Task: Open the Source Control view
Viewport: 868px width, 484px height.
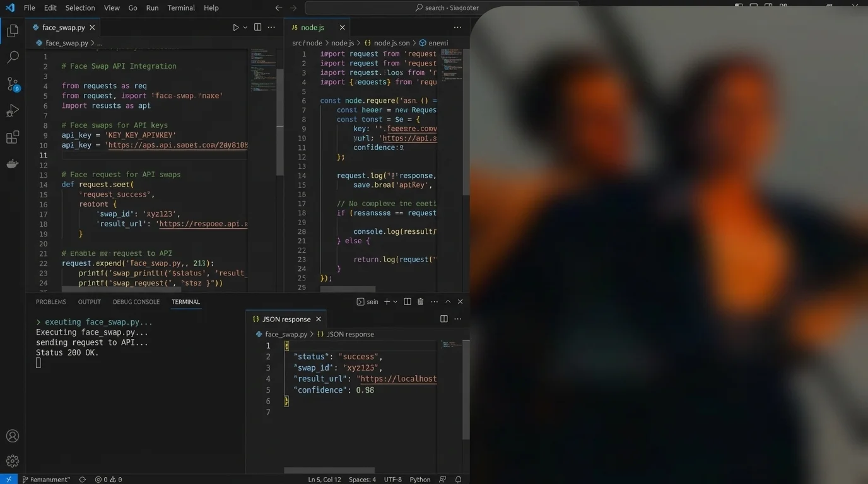Action: (x=12, y=83)
